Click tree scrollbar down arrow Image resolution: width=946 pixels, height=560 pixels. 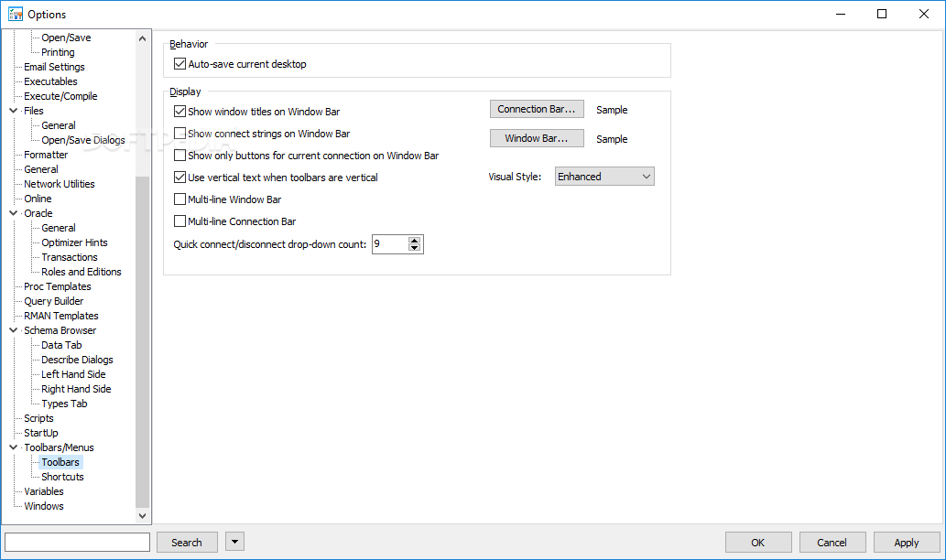[x=142, y=515]
